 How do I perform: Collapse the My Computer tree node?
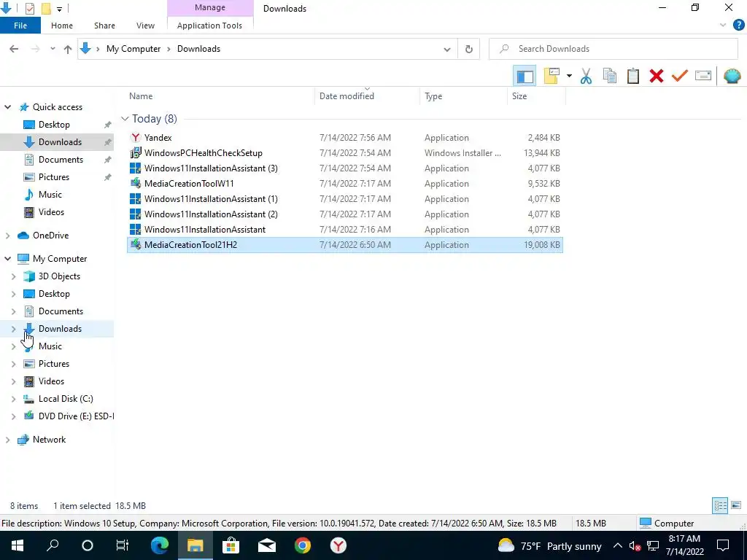pos(7,259)
